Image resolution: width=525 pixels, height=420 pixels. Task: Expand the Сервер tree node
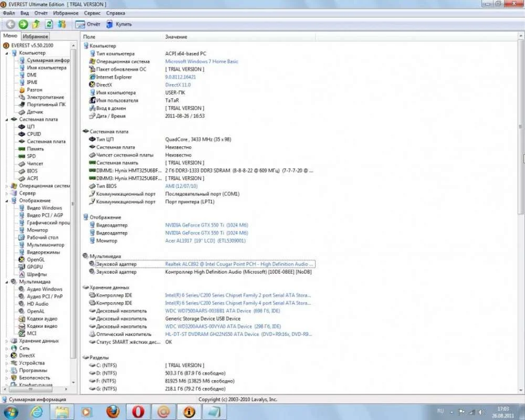[6, 193]
